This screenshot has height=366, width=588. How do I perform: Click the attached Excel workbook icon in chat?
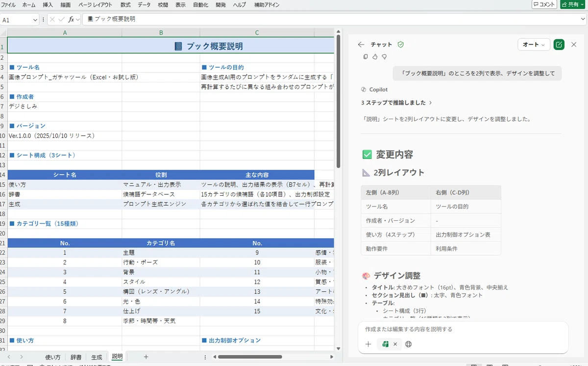tap(386, 344)
